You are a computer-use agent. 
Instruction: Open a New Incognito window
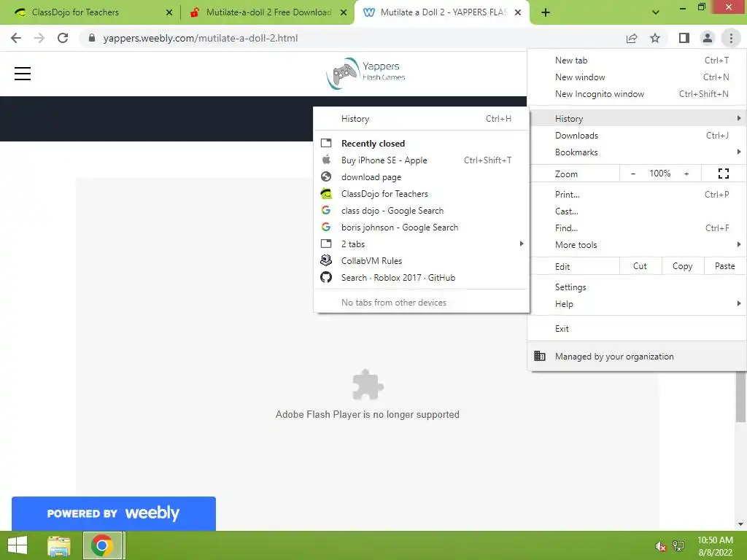pyautogui.click(x=637, y=94)
